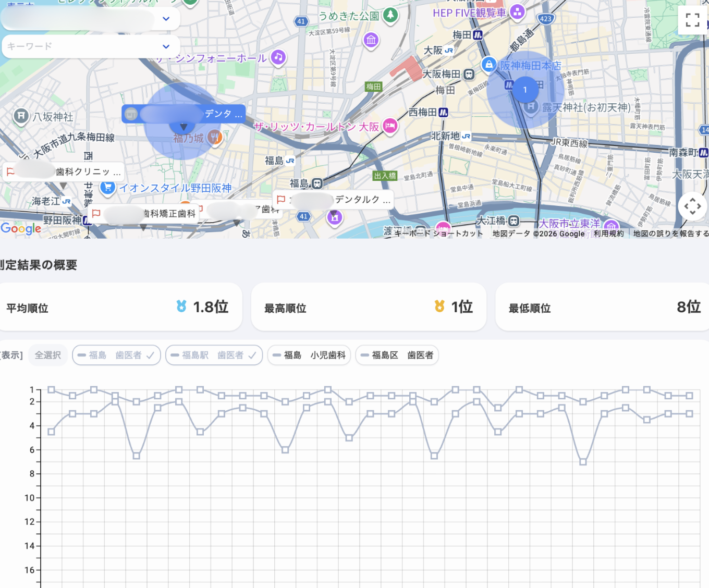Click the うめきた公園 park marker icon
The image size is (709, 588).
point(390,16)
